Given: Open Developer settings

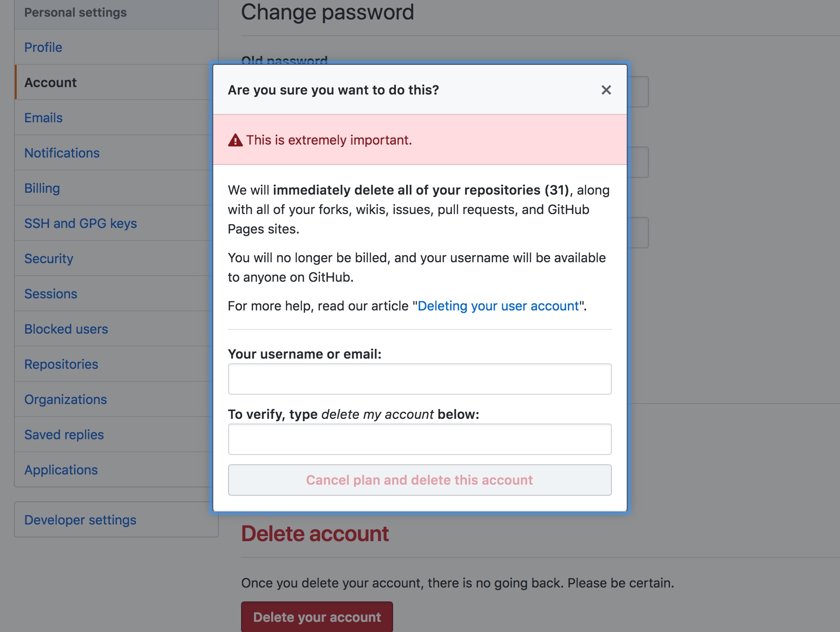Looking at the screenshot, I should pos(80,520).
